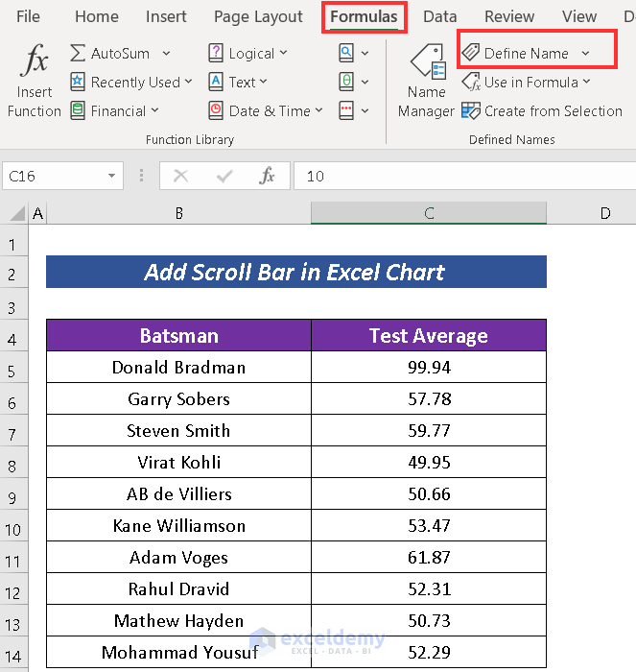The height and width of the screenshot is (672, 636).
Task: Select the Steven Smith cell
Action: [x=179, y=431]
